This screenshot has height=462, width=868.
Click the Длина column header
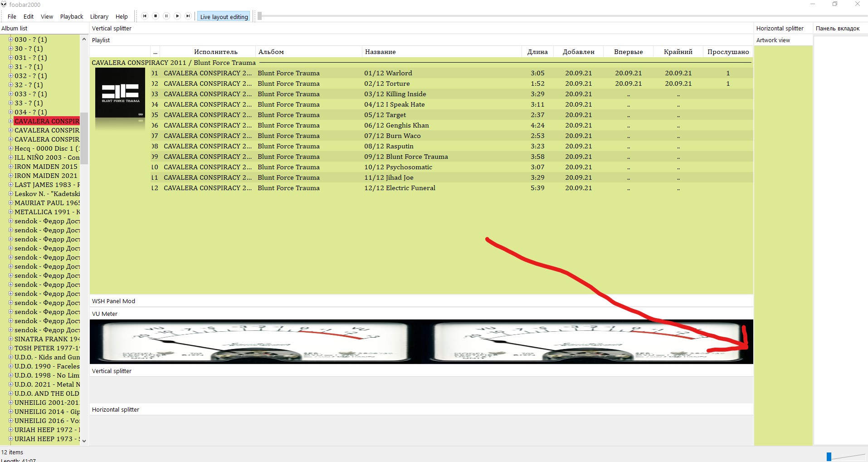click(x=537, y=52)
